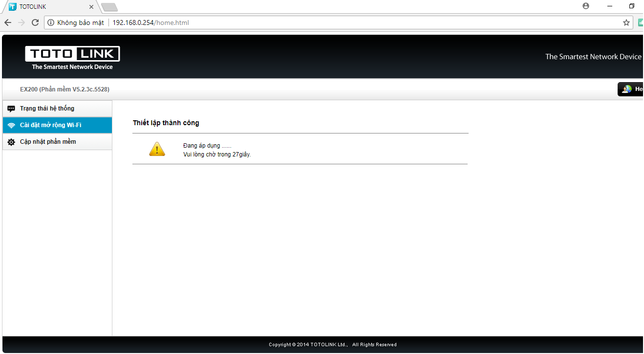Reload the router page
Screen dimensions: 644x354
[35, 22]
